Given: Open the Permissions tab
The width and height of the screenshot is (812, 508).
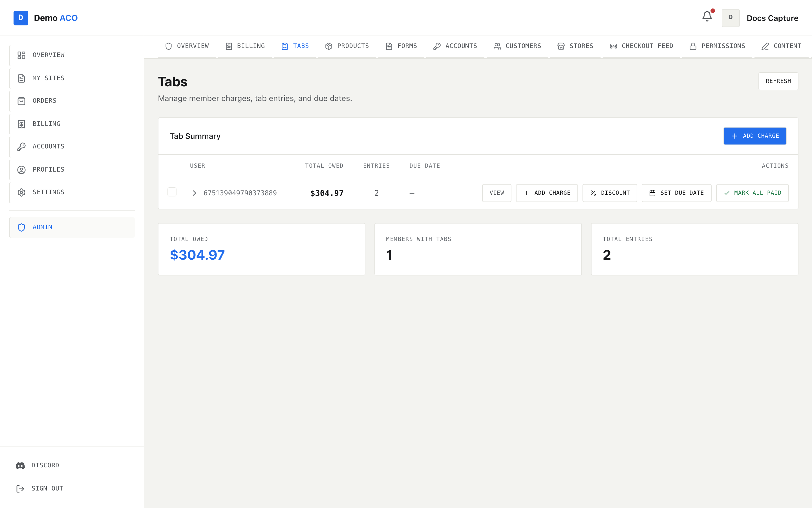Looking at the screenshot, I should (717, 46).
